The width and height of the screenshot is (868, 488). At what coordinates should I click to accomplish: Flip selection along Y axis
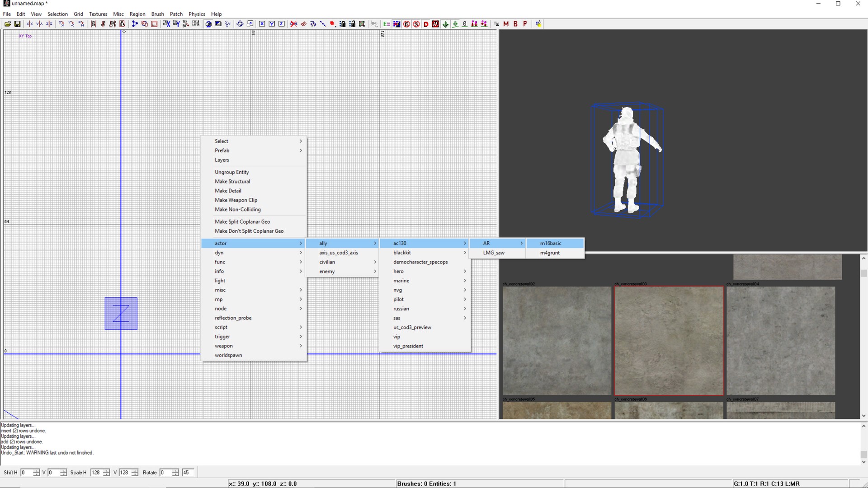(x=39, y=24)
